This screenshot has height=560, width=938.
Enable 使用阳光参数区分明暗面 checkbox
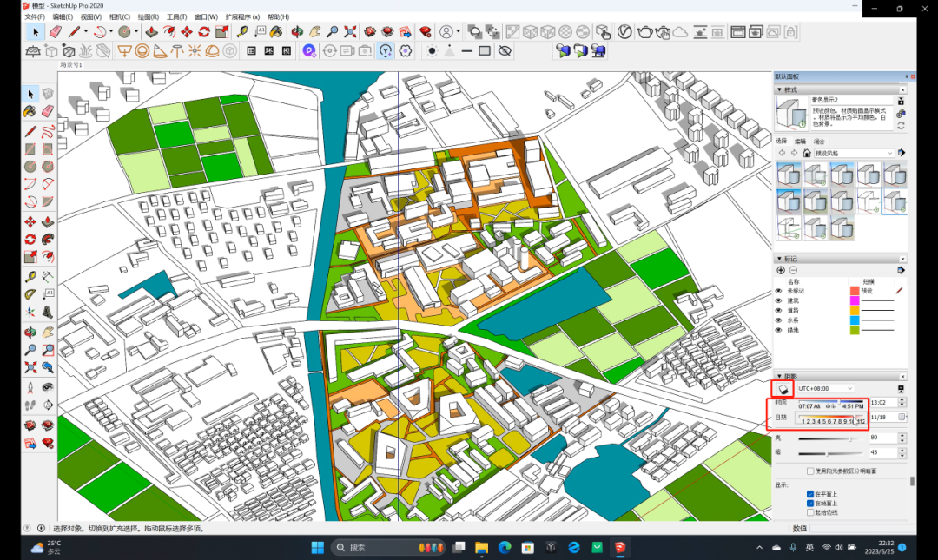(x=810, y=471)
